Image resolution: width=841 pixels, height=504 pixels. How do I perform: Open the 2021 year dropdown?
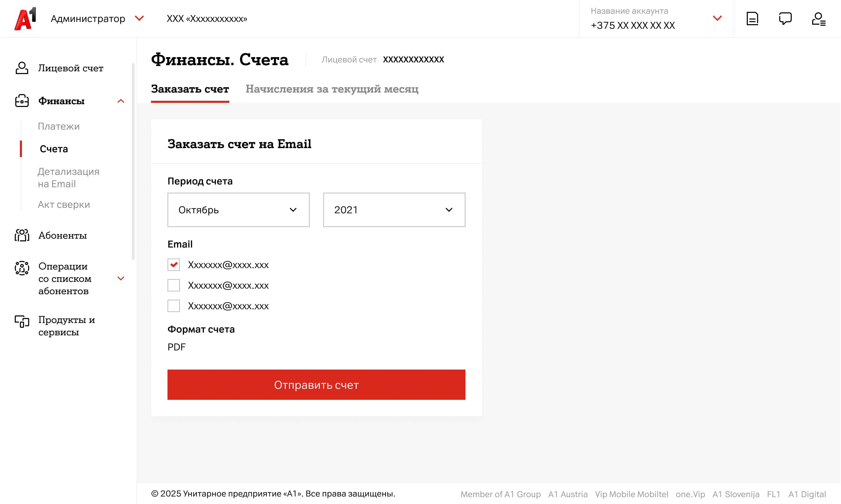click(x=394, y=210)
